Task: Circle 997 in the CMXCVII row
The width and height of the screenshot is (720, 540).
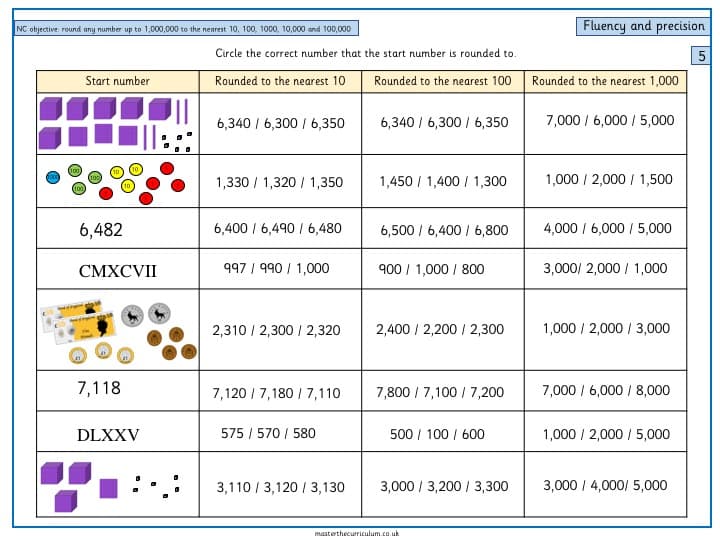Action: [235, 268]
